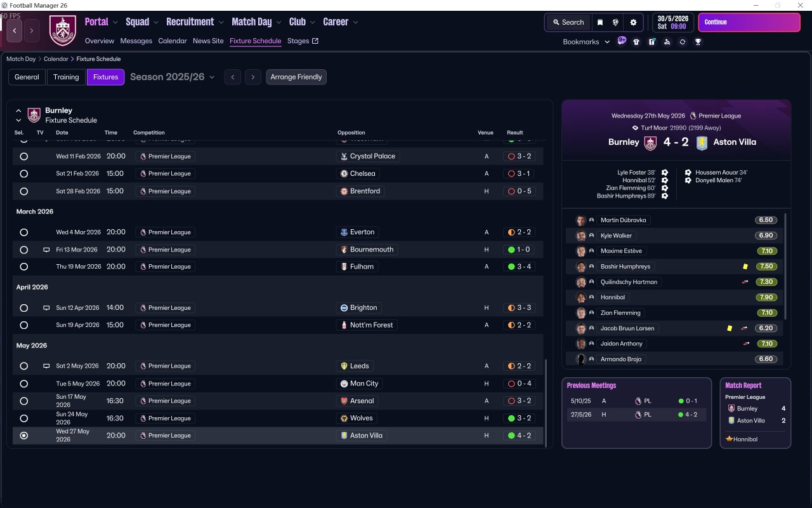Open the 9+ messages notification bubble
812x508 pixels.
[622, 41]
